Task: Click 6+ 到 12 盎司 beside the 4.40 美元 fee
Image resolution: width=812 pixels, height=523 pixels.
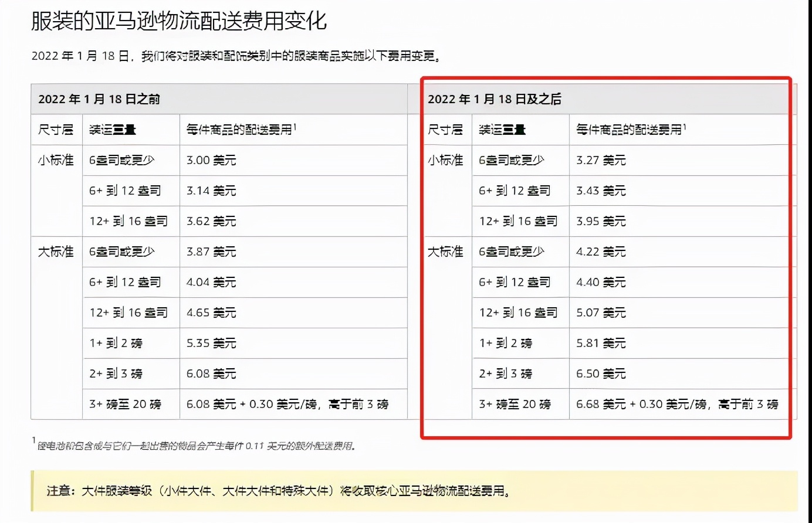Action: click(x=515, y=282)
